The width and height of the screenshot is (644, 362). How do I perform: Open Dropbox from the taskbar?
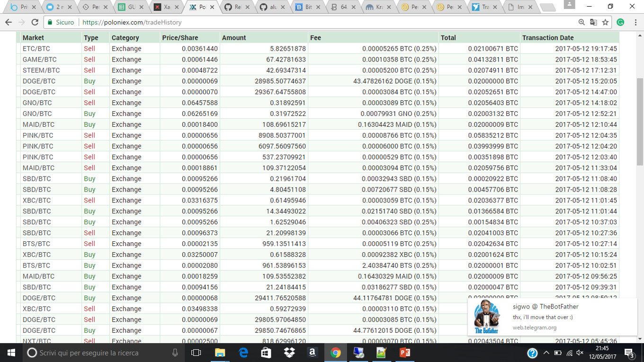click(289, 353)
